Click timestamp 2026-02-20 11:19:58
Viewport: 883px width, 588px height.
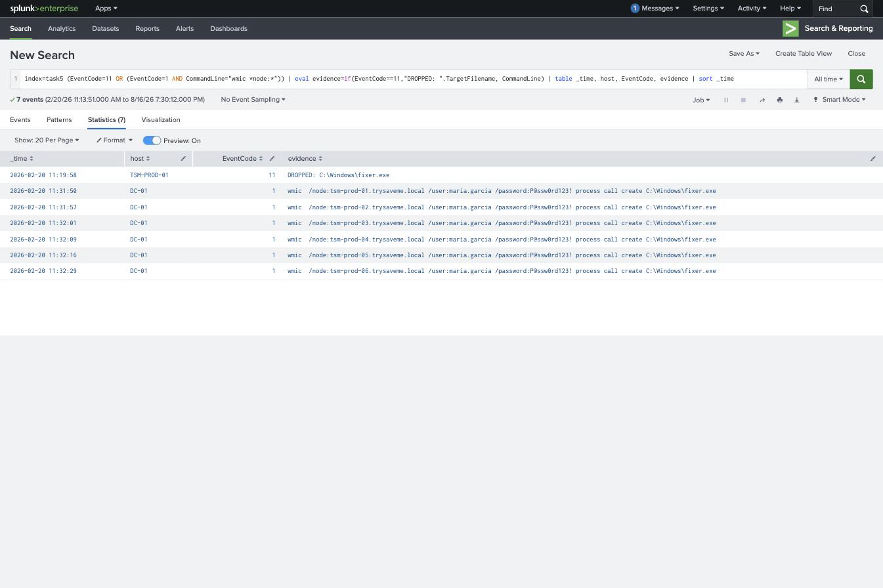tap(43, 175)
